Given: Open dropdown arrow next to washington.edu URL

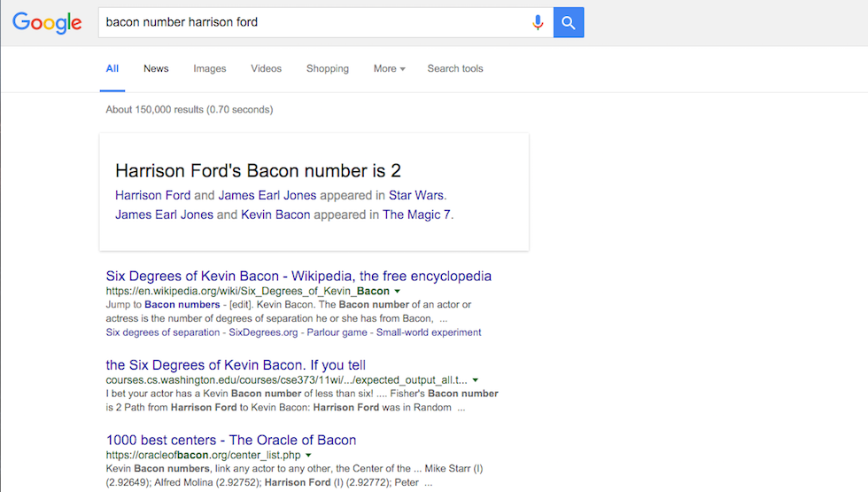Looking at the screenshot, I should [477, 379].
